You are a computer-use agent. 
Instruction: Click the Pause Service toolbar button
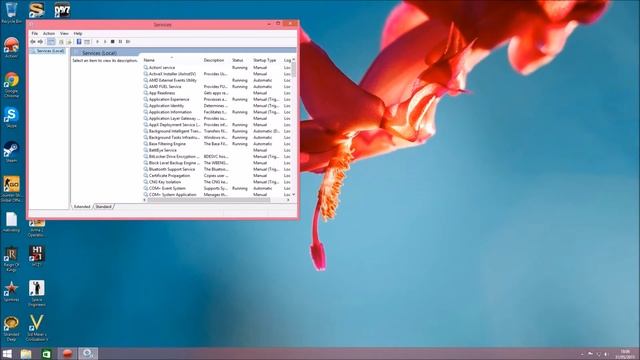pos(120,42)
